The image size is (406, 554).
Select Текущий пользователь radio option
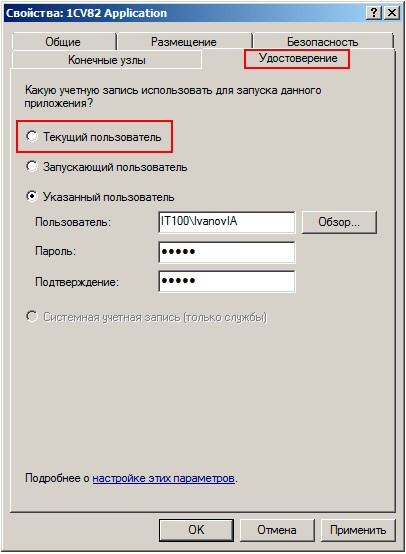pyautogui.click(x=32, y=136)
